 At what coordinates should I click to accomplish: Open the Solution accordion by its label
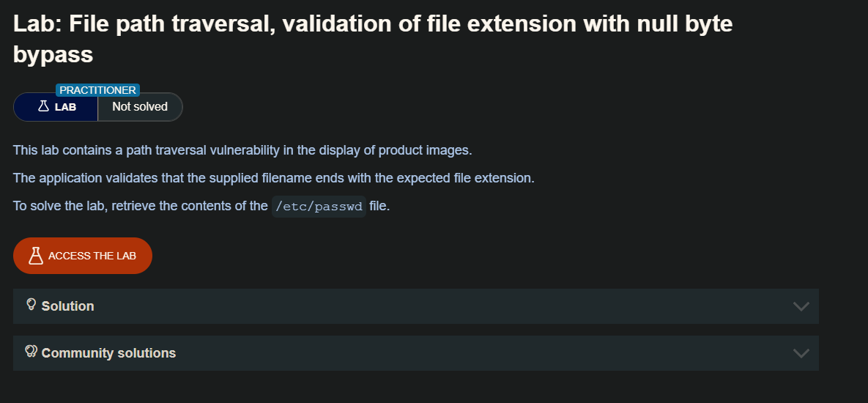coord(67,306)
